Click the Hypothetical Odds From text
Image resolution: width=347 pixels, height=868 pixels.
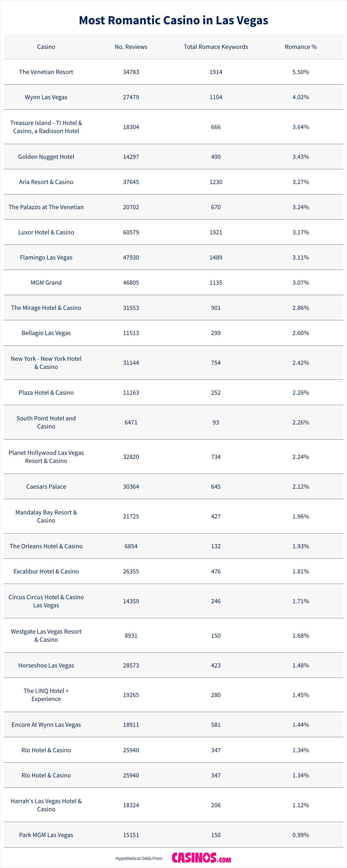[139, 858]
